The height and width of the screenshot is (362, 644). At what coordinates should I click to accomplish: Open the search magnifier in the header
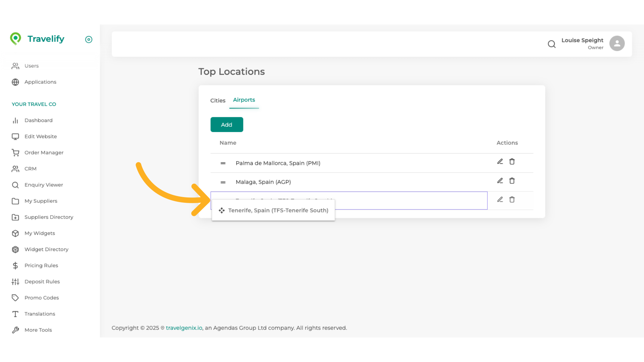point(551,44)
